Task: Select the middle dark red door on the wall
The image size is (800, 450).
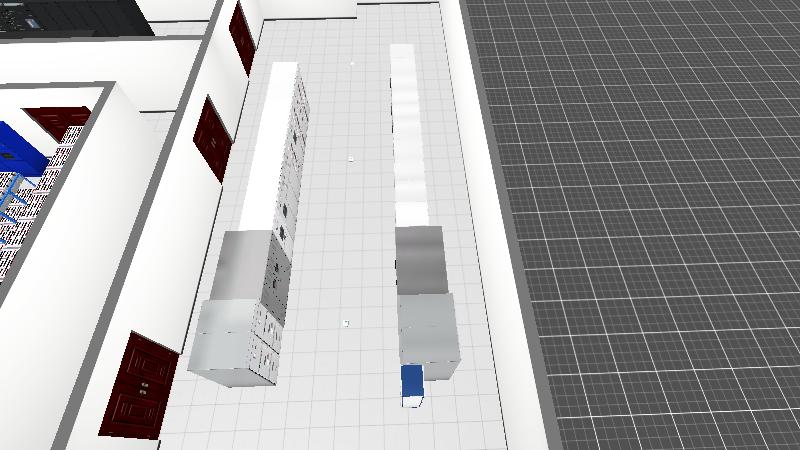Action: tap(212, 137)
